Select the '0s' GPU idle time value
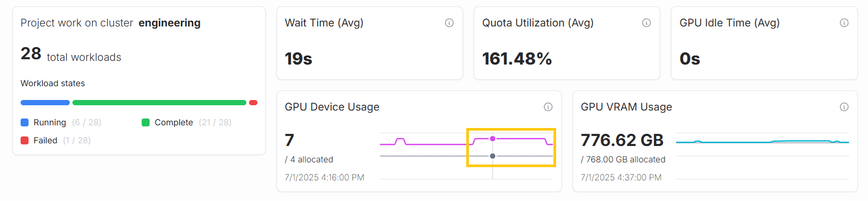 coord(690,59)
